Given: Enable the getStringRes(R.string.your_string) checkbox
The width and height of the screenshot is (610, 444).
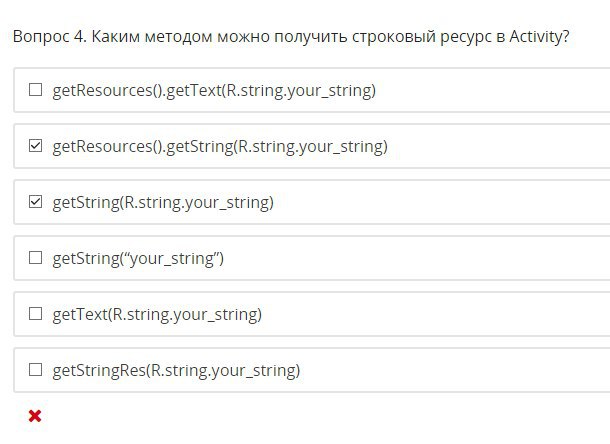Looking at the screenshot, I should click(x=35, y=369).
